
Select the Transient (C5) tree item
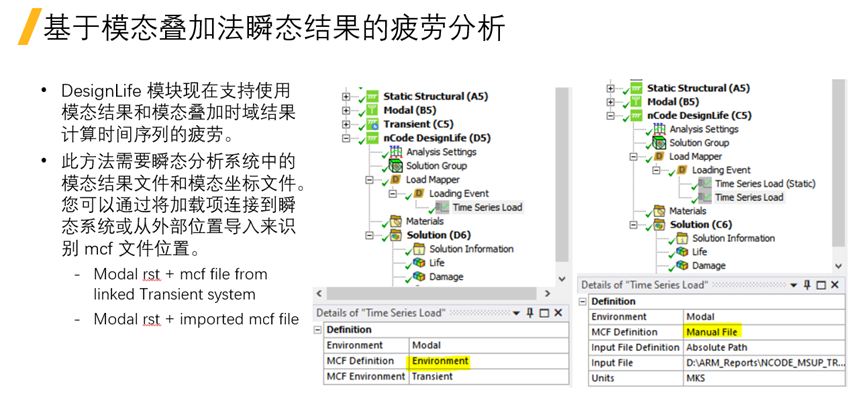(418, 124)
